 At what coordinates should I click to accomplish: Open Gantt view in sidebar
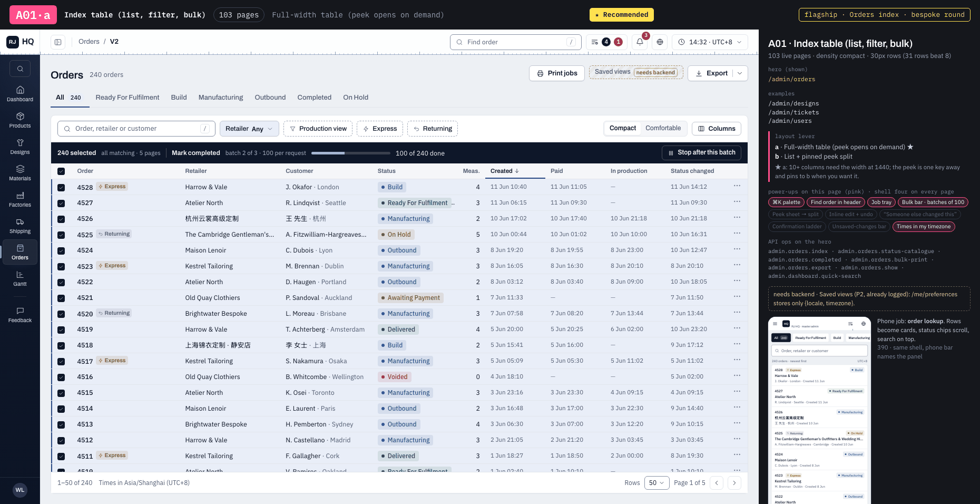(20, 278)
